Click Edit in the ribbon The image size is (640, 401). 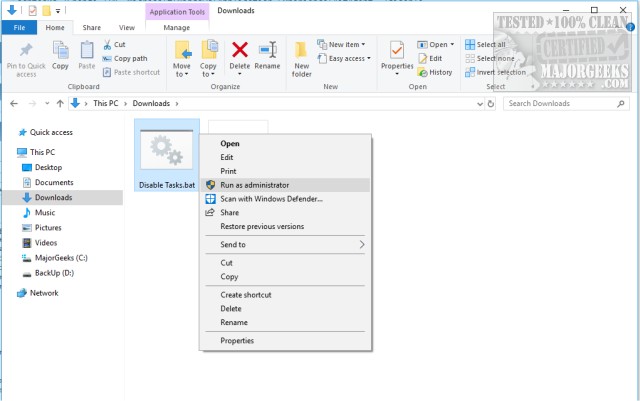430,58
